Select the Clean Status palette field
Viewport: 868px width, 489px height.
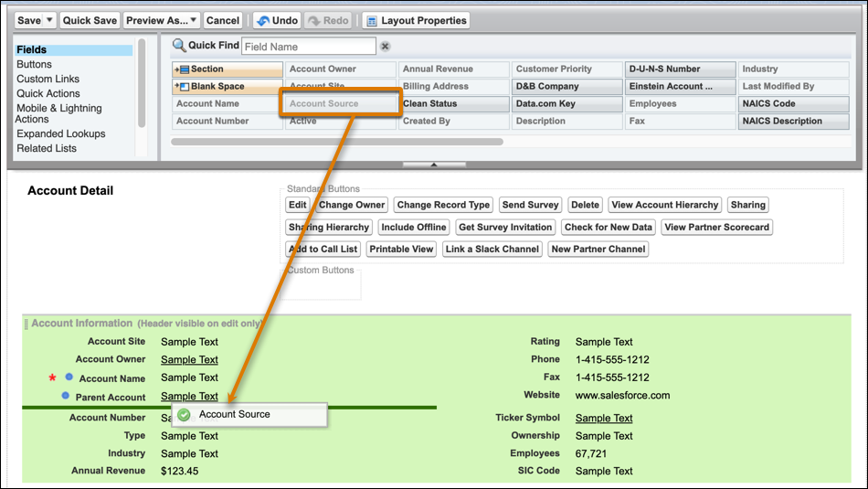click(454, 103)
